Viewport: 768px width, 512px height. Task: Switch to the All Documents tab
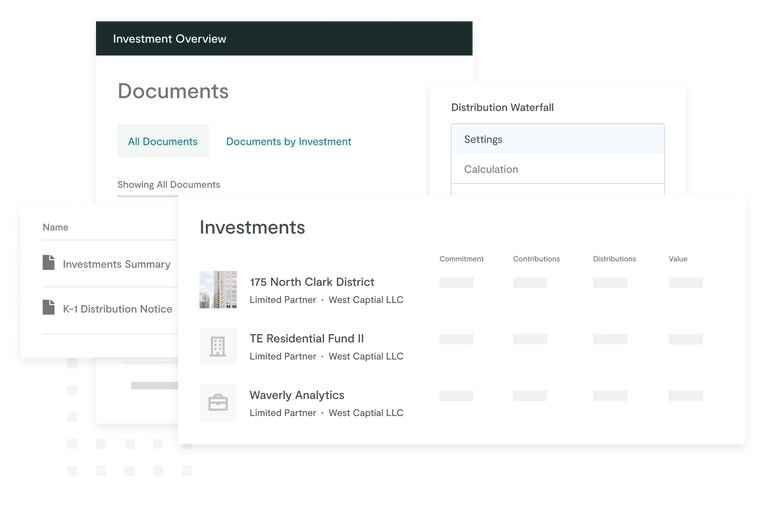coord(162,142)
